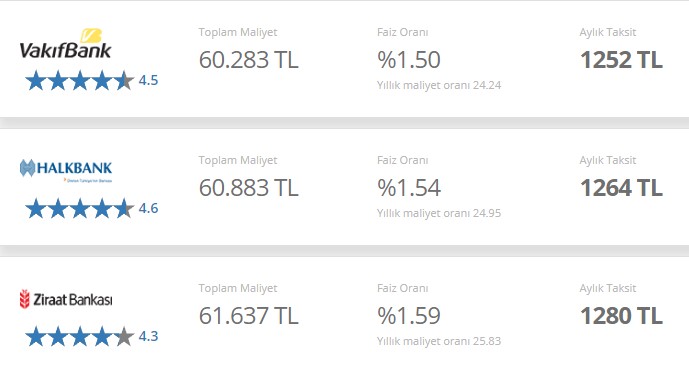Click VakıfBank's star rating icons
The width and height of the screenshot is (689, 369).
click(x=80, y=81)
